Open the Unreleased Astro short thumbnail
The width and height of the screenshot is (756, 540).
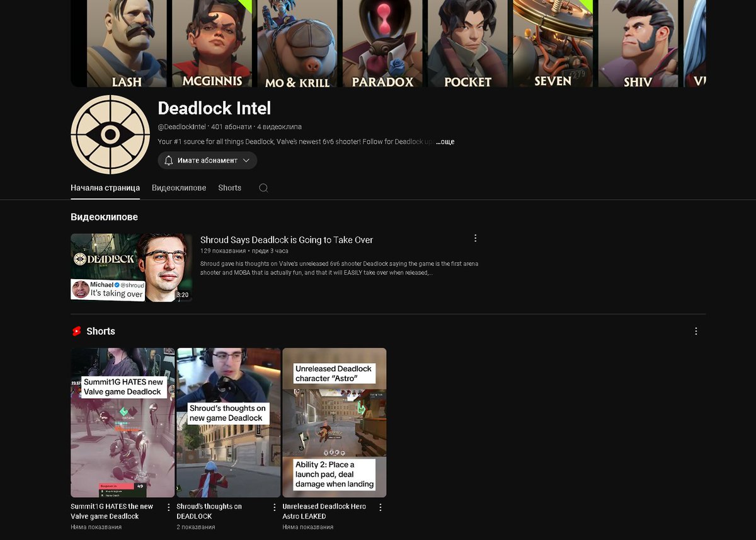[335, 423]
